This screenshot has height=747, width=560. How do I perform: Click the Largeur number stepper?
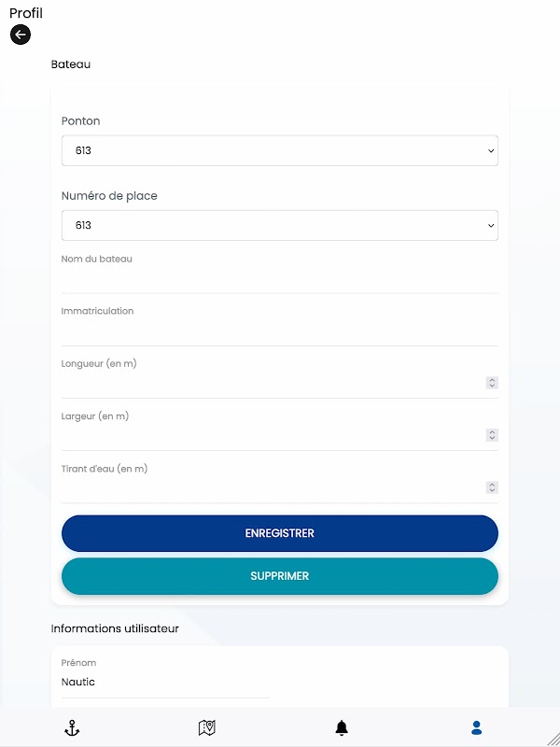click(492, 435)
